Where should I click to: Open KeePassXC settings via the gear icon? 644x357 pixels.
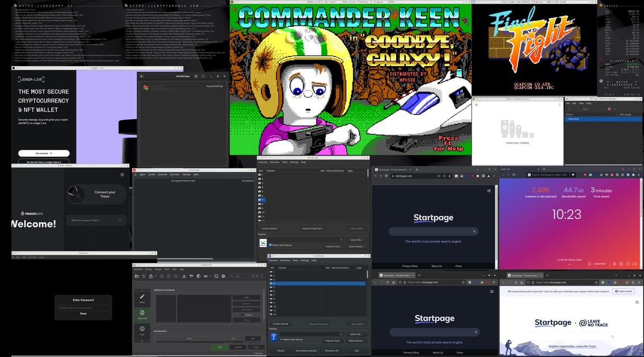(223, 276)
